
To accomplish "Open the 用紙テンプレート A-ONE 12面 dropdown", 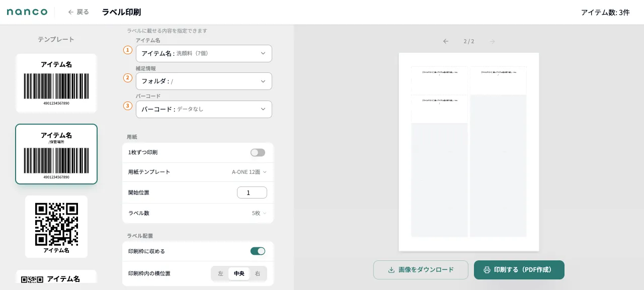I will [x=249, y=172].
